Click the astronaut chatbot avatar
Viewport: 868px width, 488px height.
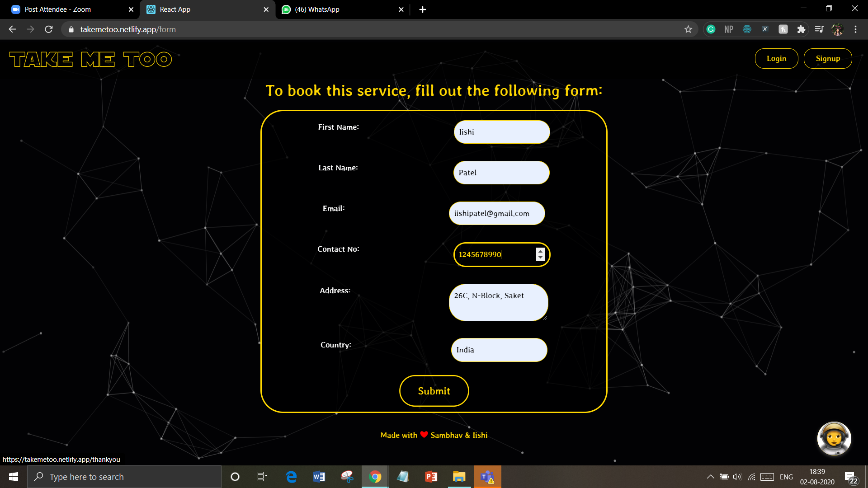pyautogui.click(x=834, y=438)
